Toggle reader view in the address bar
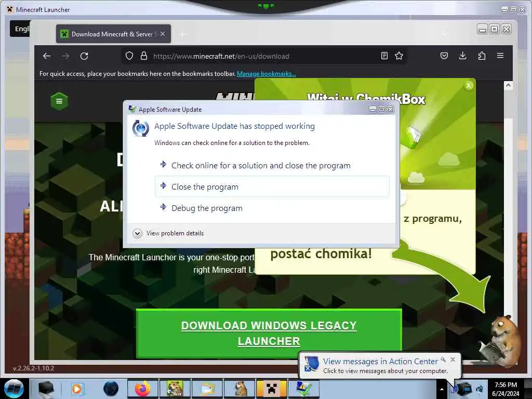This screenshot has height=399, width=532. [x=384, y=56]
